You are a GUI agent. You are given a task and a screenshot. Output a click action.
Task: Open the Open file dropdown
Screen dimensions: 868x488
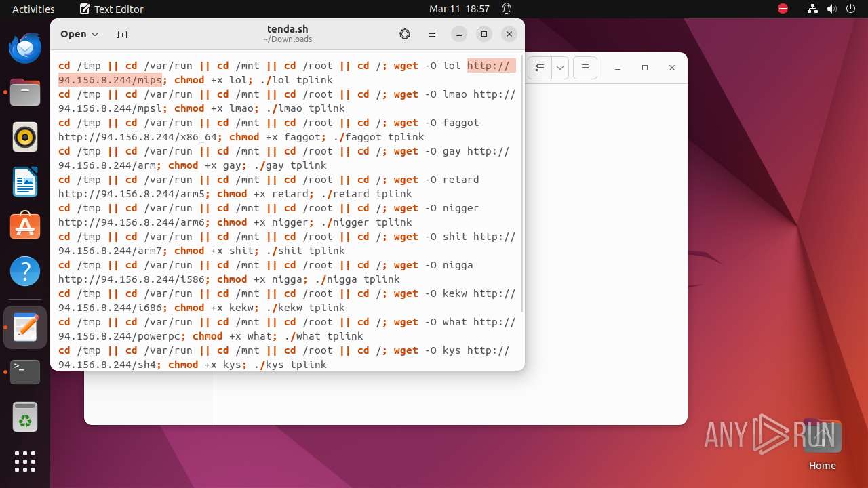(79, 34)
